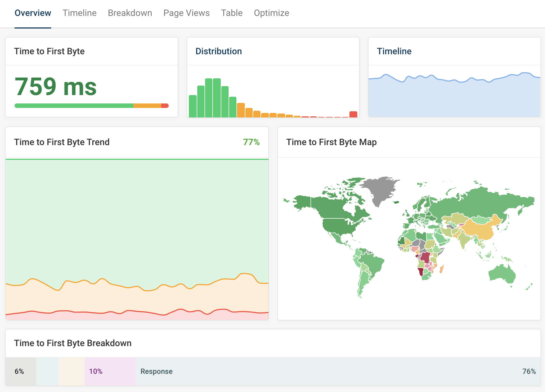
Task: Click the green-orange-red score bar under 759 ms
Action: coord(91,106)
